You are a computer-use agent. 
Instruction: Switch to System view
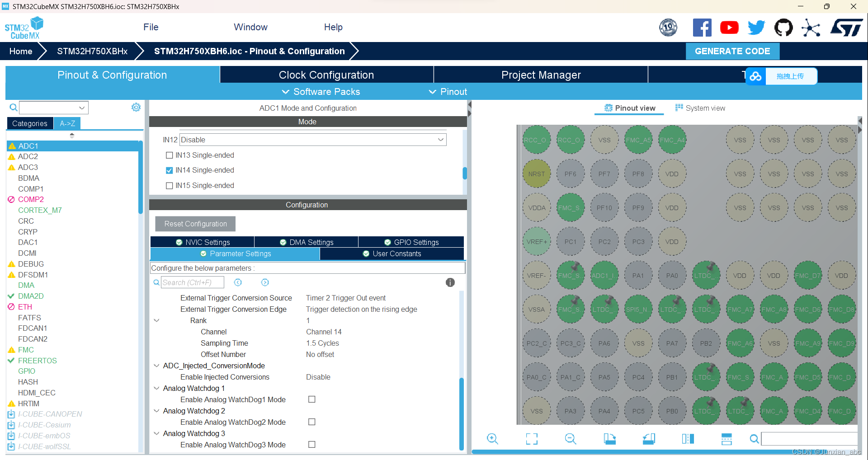click(700, 108)
